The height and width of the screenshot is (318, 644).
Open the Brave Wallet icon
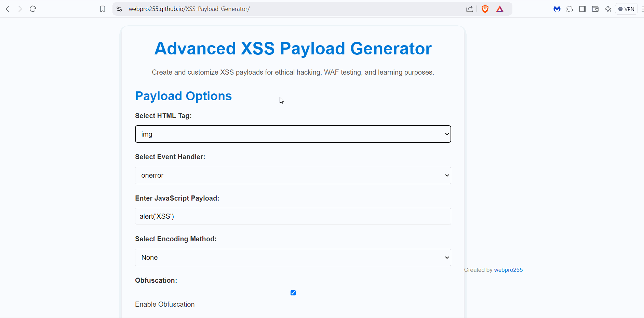[595, 9]
